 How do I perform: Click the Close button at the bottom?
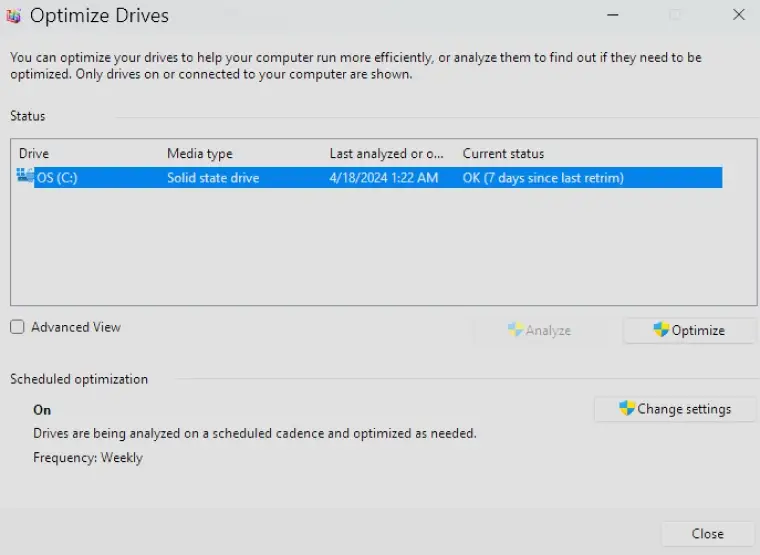click(x=708, y=534)
